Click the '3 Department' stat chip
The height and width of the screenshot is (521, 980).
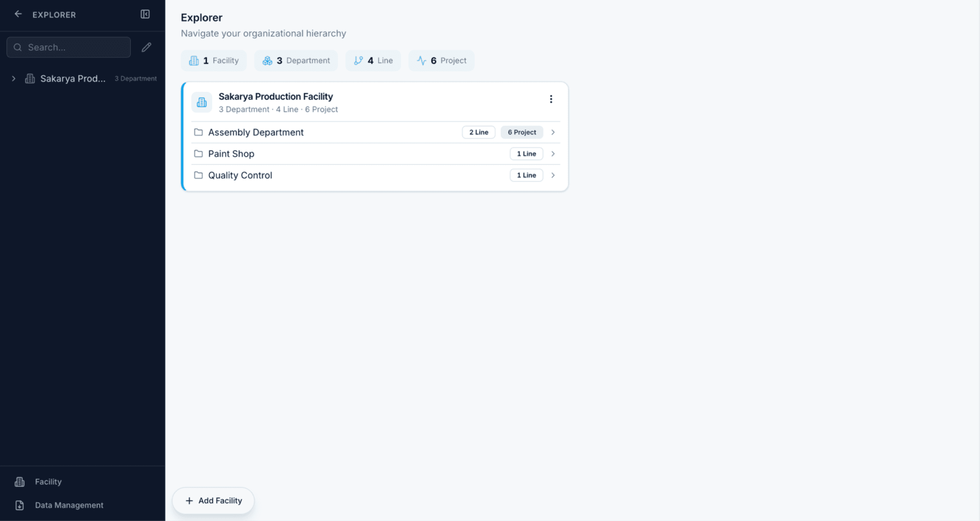pyautogui.click(x=296, y=61)
